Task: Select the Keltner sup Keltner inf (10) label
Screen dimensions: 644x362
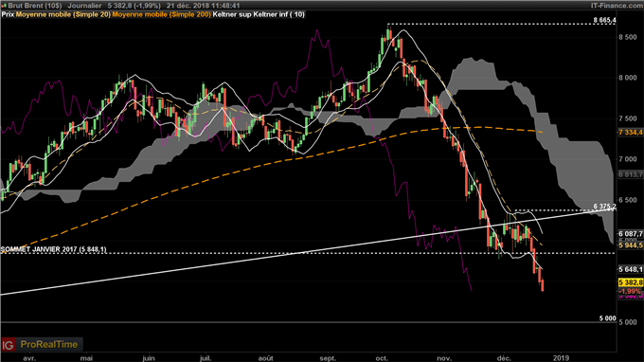Action: (259, 14)
